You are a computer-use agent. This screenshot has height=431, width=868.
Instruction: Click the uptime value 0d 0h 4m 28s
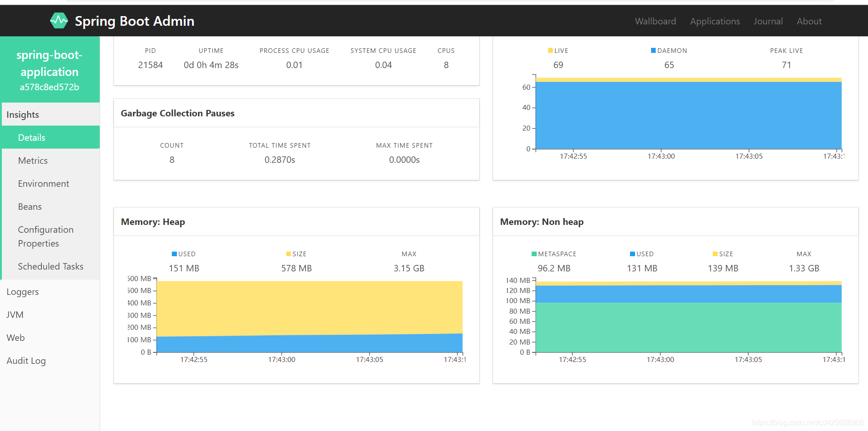click(x=211, y=65)
